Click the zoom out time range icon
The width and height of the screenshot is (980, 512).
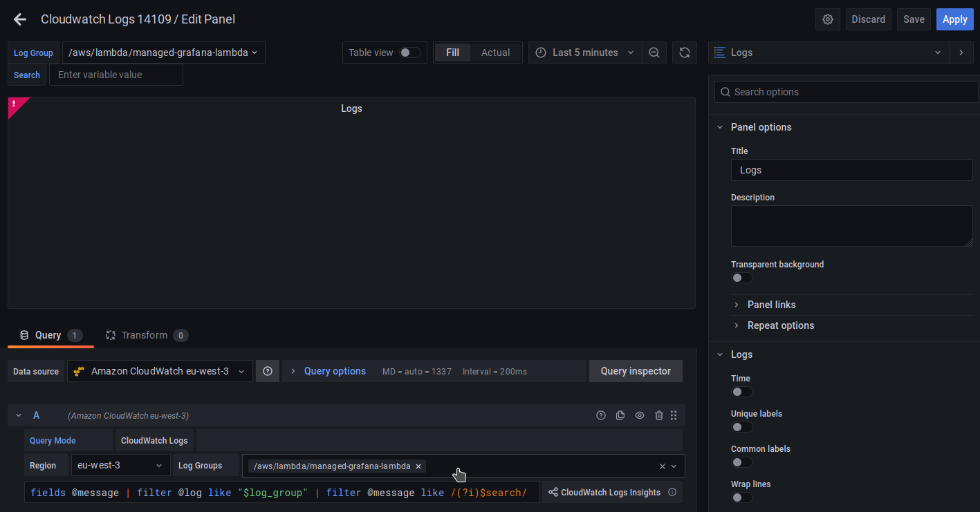pyautogui.click(x=654, y=53)
